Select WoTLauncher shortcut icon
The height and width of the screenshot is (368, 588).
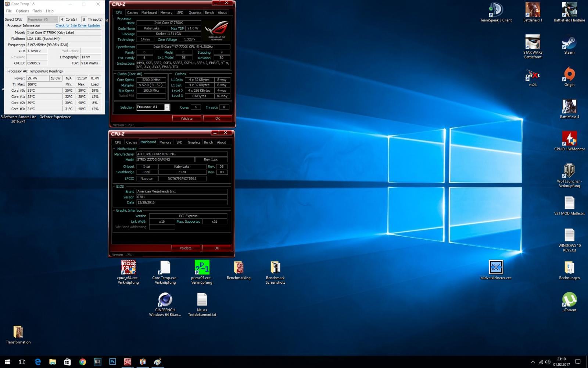click(569, 175)
